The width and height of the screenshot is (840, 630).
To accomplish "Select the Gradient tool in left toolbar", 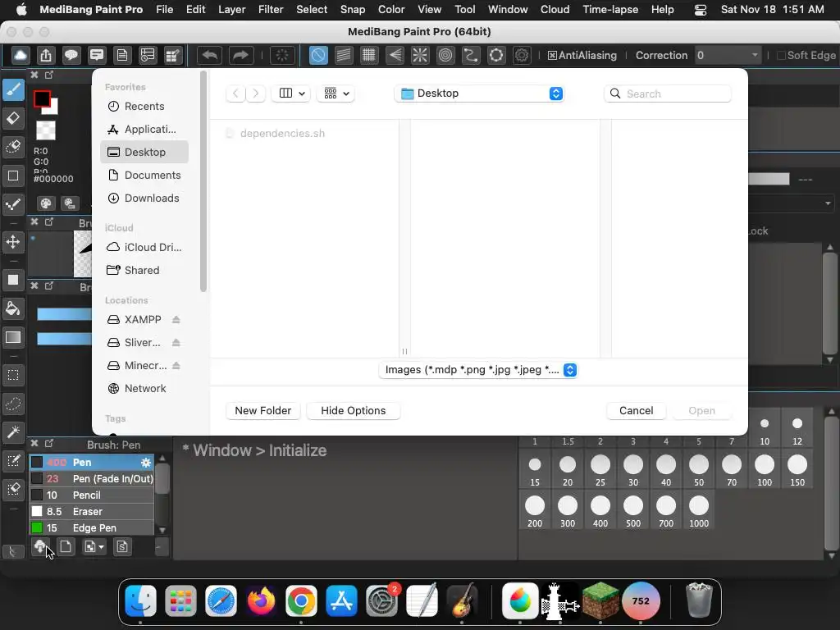I will pyautogui.click(x=13, y=337).
